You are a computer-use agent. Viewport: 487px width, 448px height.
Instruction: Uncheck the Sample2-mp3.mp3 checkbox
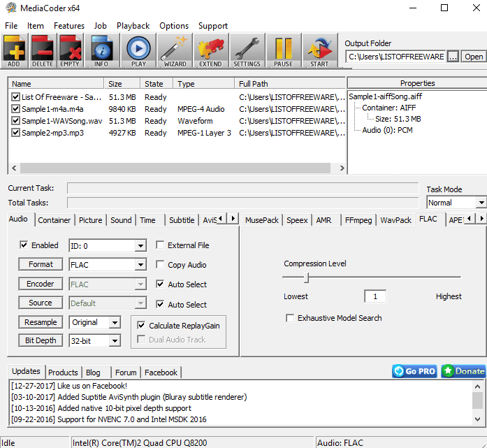click(15, 133)
